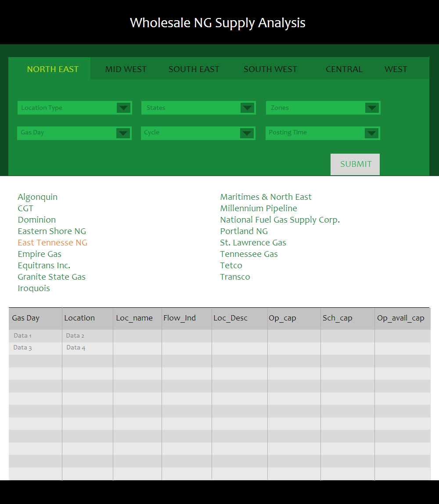
Task: Click the Loc_name column header
Action: [137, 319]
